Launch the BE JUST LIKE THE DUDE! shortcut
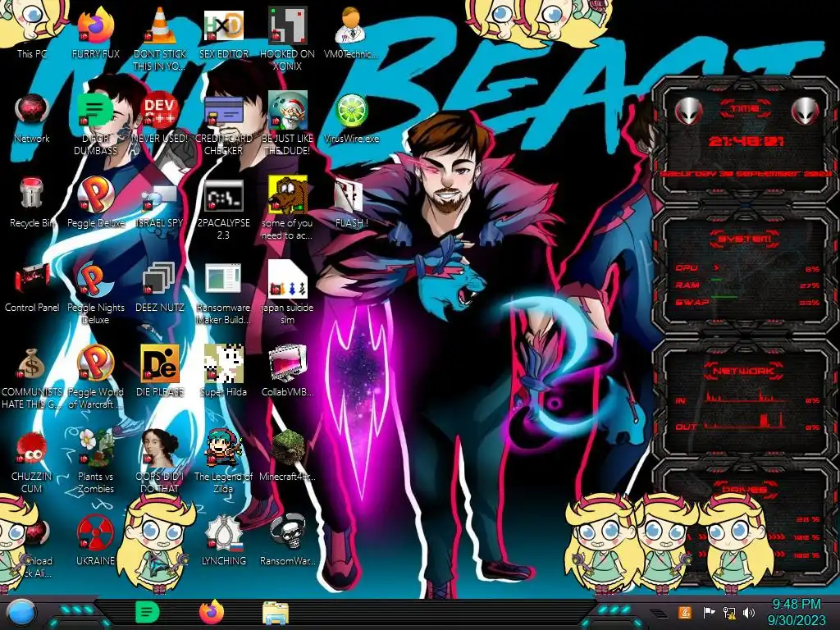The image size is (840, 630). click(287, 123)
